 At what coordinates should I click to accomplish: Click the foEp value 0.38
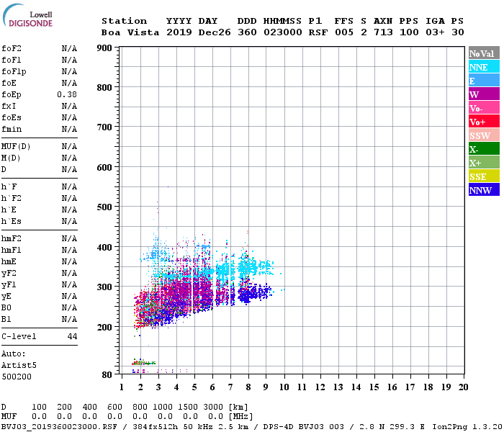(67, 94)
